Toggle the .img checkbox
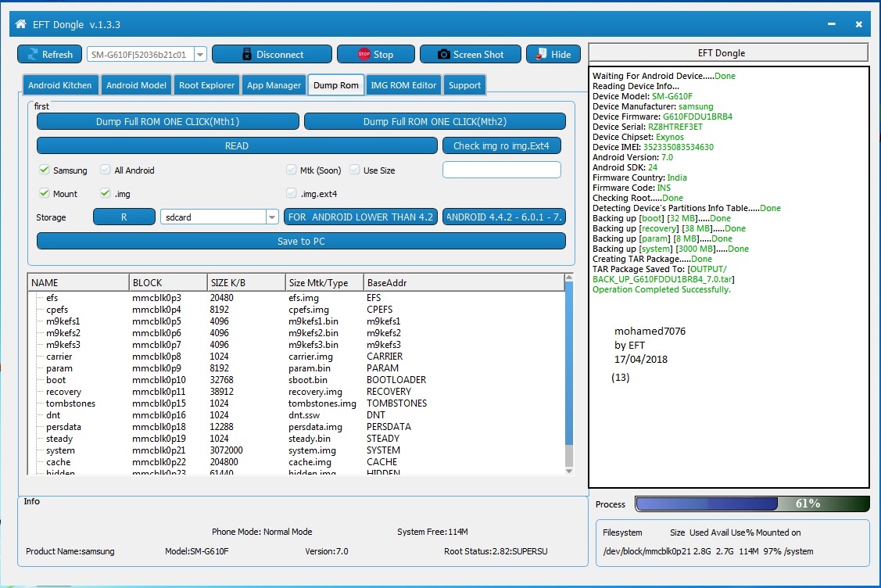This screenshot has width=881, height=588. (x=105, y=193)
